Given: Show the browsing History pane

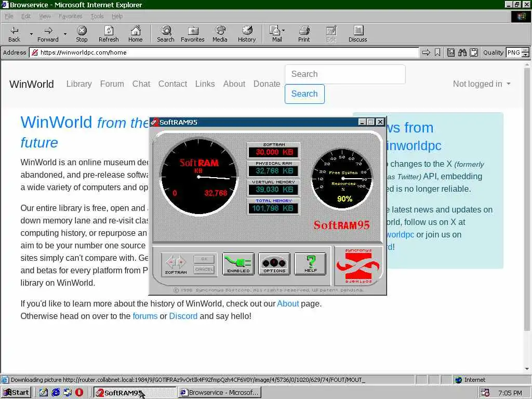Looking at the screenshot, I should 247,34.
